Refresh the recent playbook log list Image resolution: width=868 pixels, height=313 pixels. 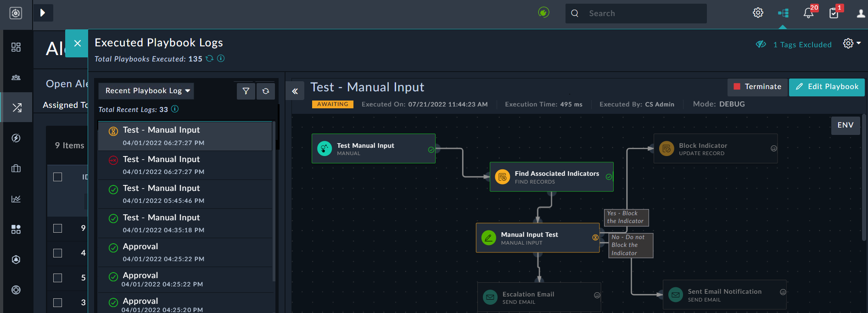point(266,91)
